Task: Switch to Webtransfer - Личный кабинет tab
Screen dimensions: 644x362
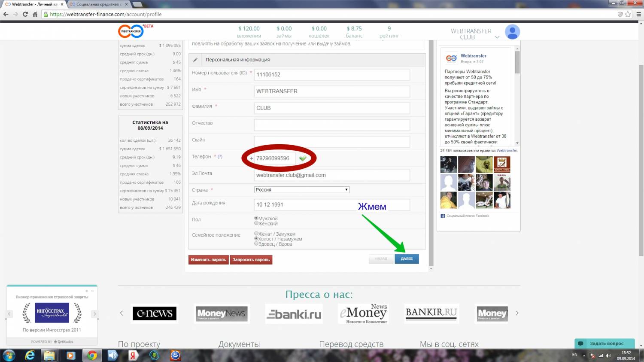Action: tap(34, 4)
